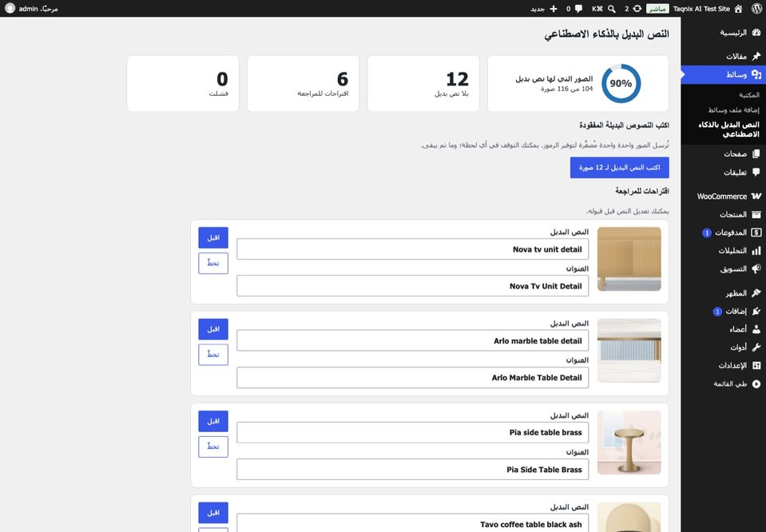
Task: Click the user icon for أعضاء
Action: coord(756,329)
